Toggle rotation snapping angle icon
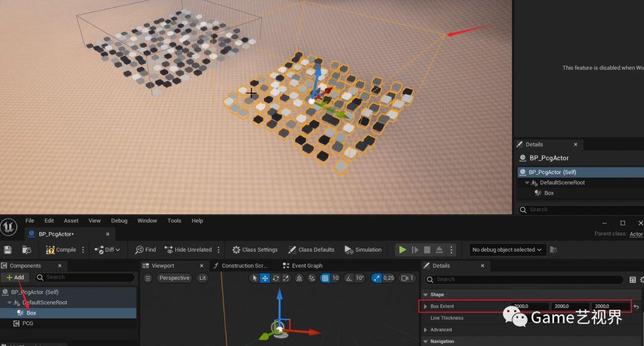This screenshot has height=346, width=644. pos(349,278)
